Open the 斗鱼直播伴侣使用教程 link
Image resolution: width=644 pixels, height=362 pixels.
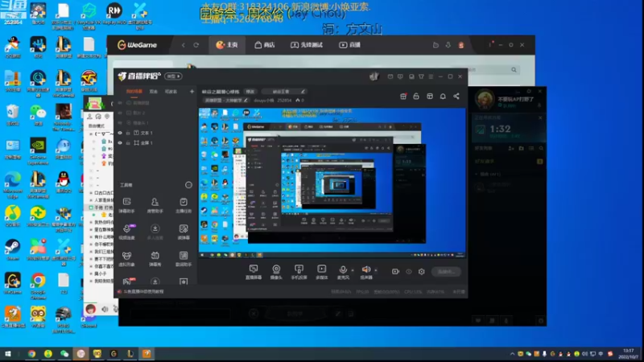144,292
